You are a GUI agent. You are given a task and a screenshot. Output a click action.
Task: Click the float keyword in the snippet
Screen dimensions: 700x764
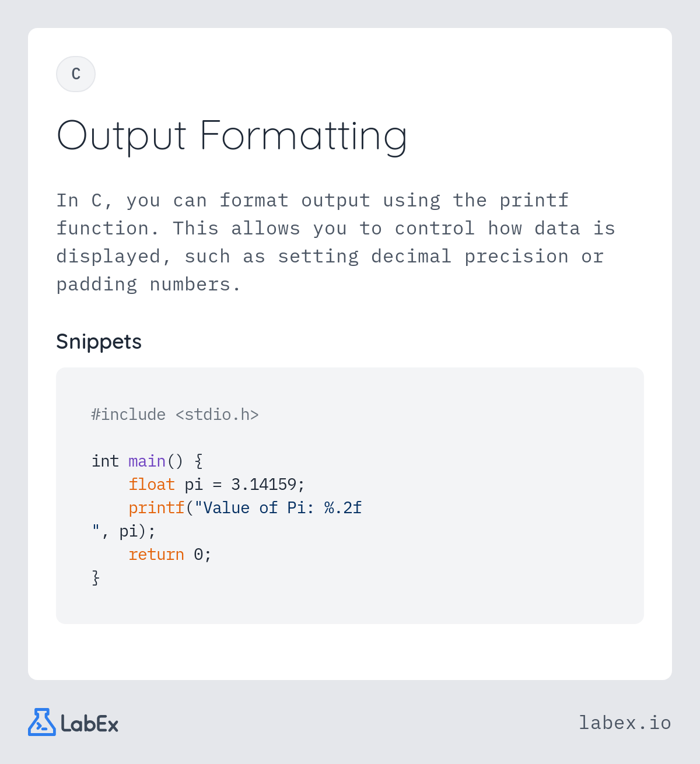click(x=152, y=485)
